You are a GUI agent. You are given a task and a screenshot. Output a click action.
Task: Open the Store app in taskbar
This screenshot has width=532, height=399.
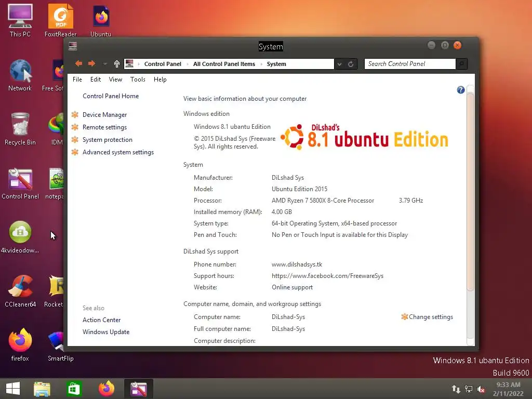point(74,389)
